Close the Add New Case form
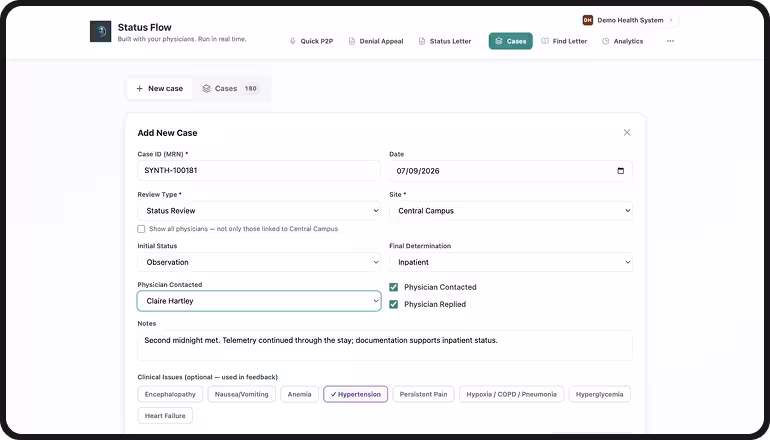This screenshot has width=770, height=440. coord(627,133)
